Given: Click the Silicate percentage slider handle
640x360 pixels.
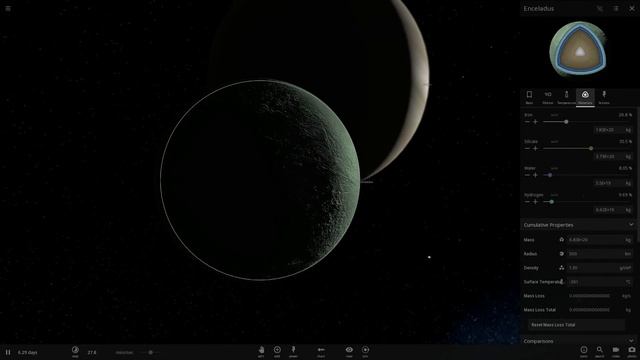Looking at the screenshot, I should tap(591, 149).
